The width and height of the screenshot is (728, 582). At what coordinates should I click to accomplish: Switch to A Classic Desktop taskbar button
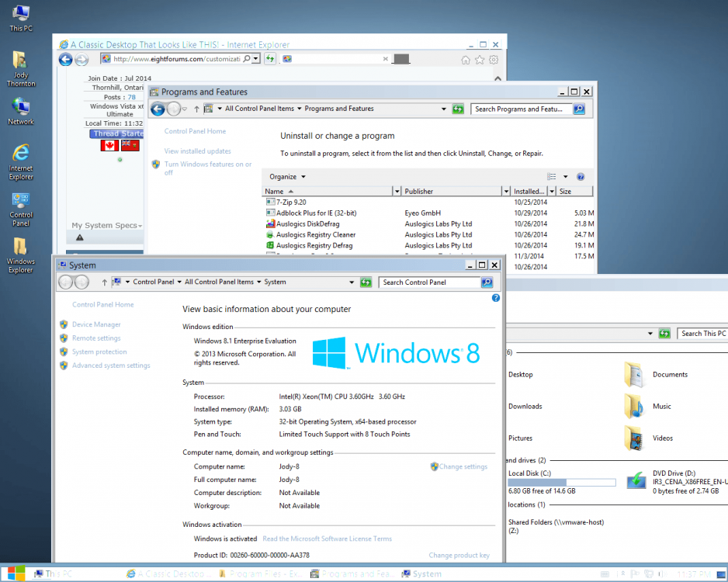point(168,573)
